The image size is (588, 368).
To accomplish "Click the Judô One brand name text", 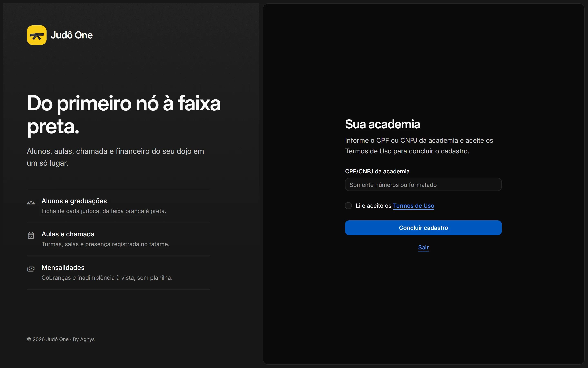I will [71, 35].
